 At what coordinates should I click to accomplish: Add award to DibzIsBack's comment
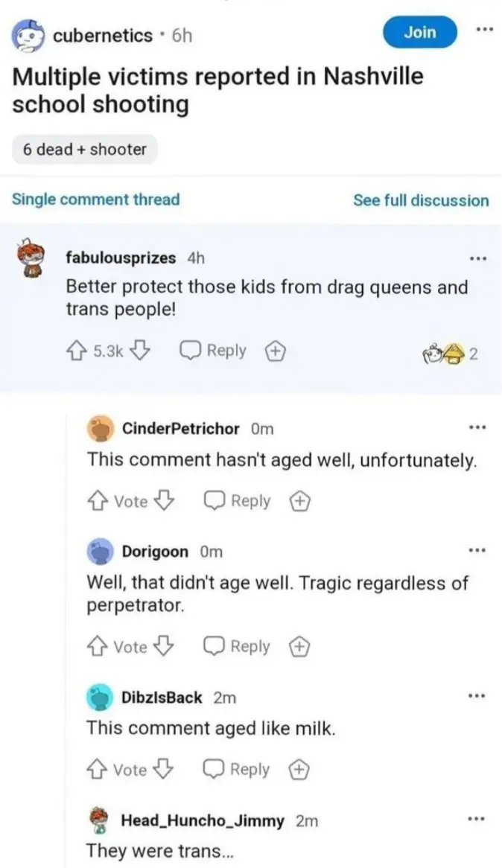[x=299, y=770]
